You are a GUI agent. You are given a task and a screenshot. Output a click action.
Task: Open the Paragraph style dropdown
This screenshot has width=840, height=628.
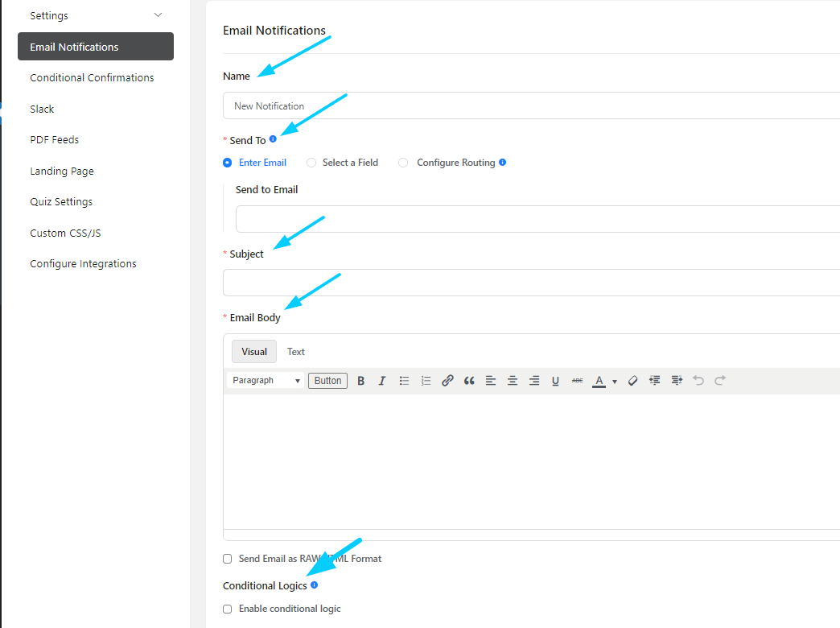coord(266,379)
